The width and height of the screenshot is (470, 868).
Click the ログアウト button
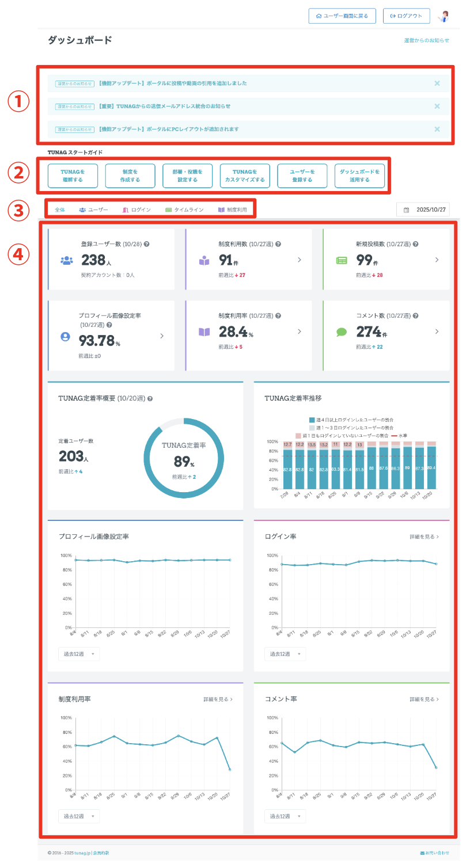(x=406, y=16)
